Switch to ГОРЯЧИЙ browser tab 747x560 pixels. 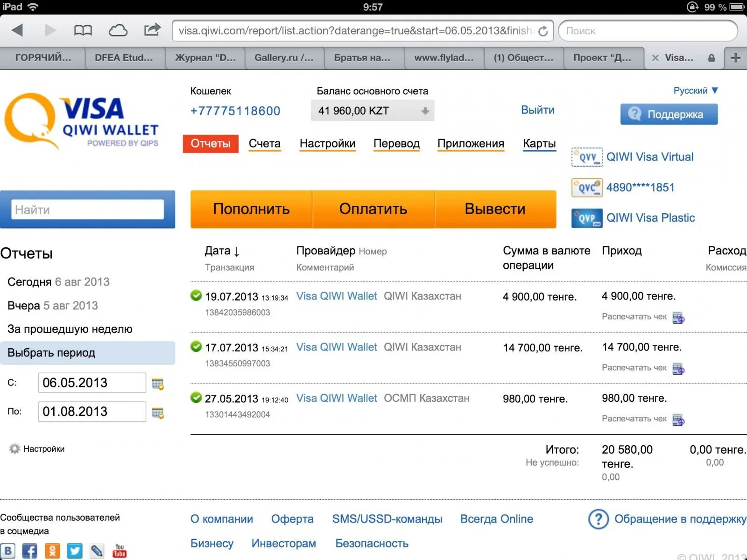point(43,58)
